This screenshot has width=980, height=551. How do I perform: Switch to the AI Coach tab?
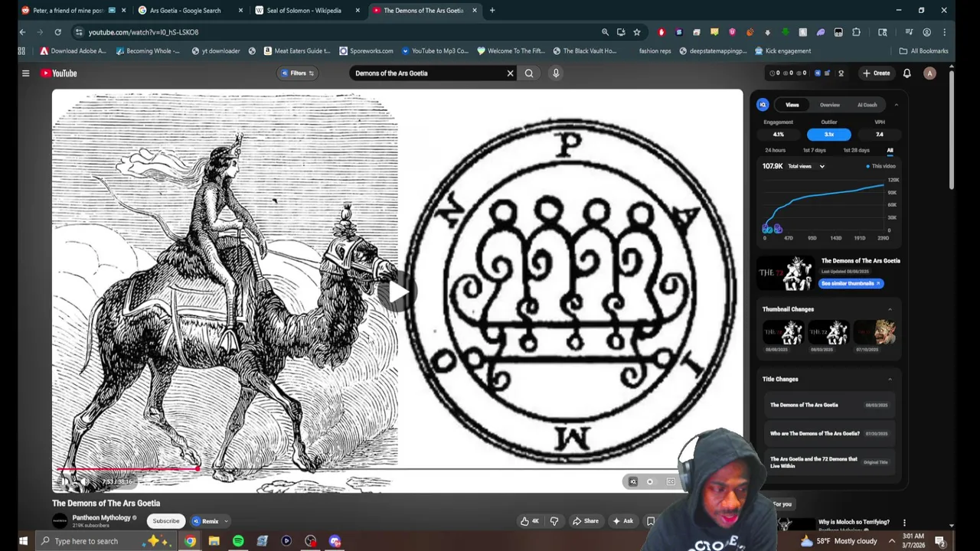pos(867,105)
